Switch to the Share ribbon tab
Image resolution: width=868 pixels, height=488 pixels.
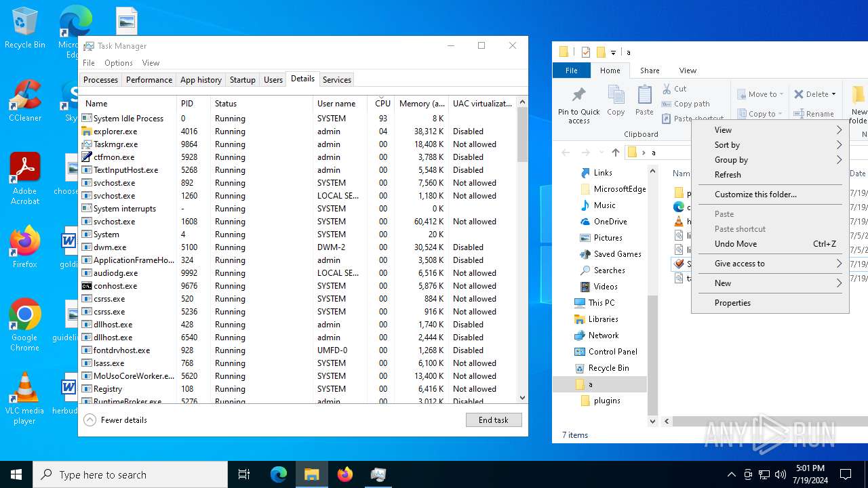click(650, 70)
